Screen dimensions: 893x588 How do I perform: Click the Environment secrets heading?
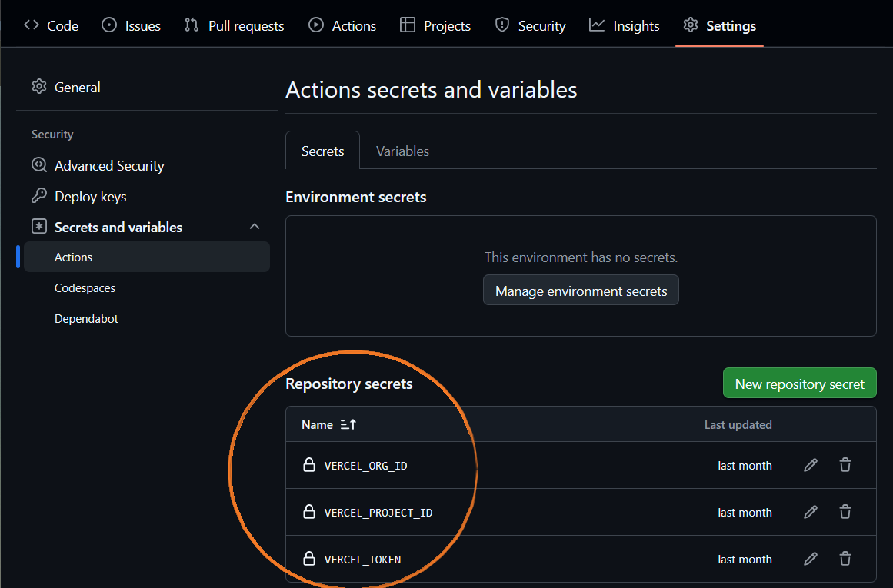[x=356, y=197]
